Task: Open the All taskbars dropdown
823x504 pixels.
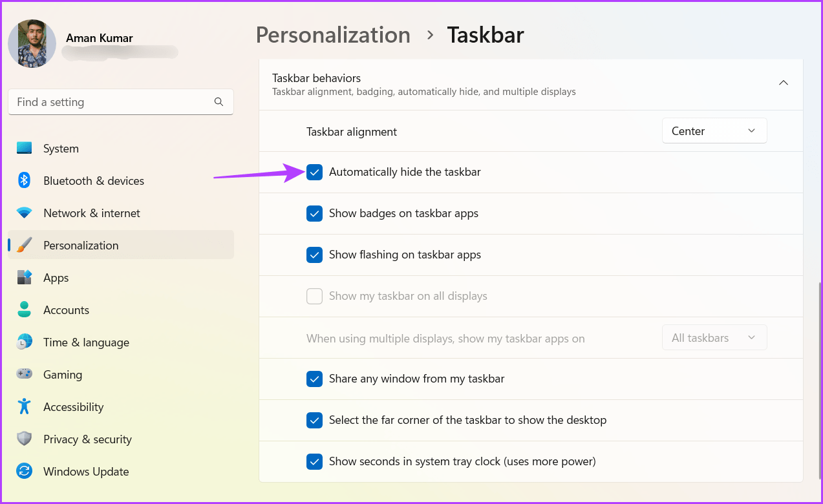Action: [x=714, y=337]
